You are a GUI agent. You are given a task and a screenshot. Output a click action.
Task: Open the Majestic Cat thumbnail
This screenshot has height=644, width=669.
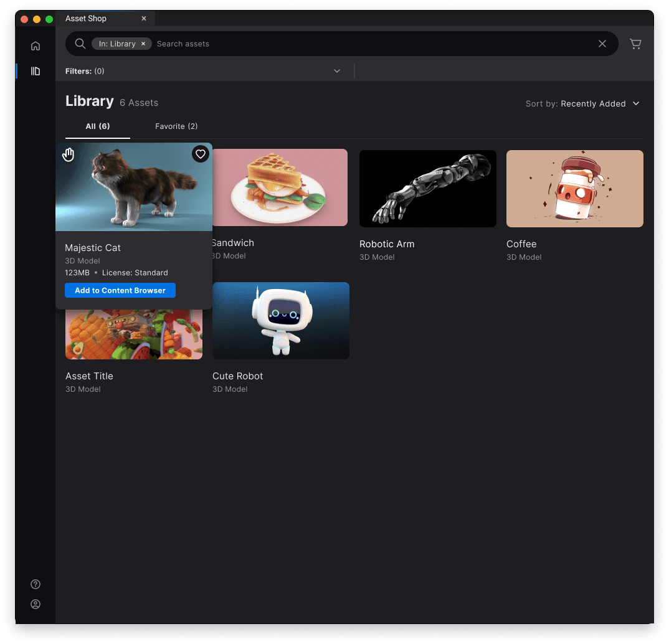coord(134,187)
